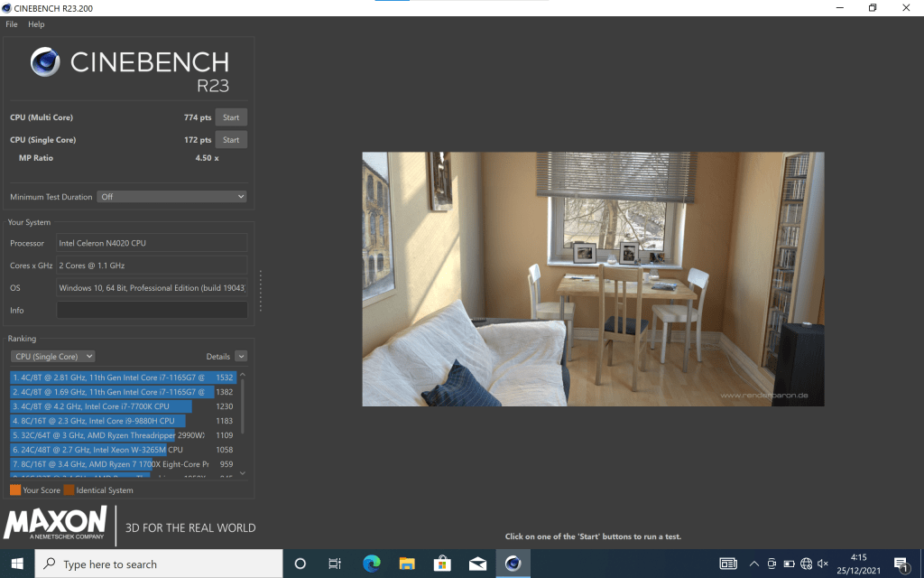The width and height of the screenshot is (924, 578).
Task: Click the rendered room preview image
Action: tap(593, 279)
